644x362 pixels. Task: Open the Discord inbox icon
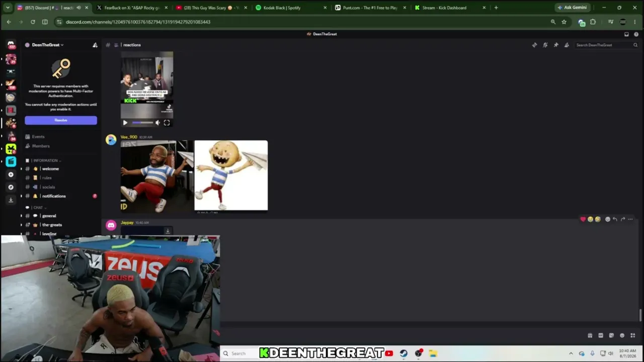point(626,34)
